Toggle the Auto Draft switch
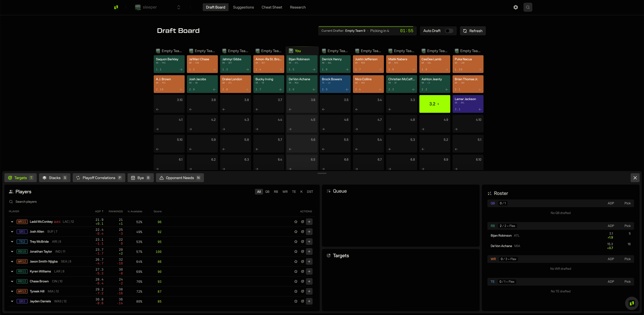 449,31
